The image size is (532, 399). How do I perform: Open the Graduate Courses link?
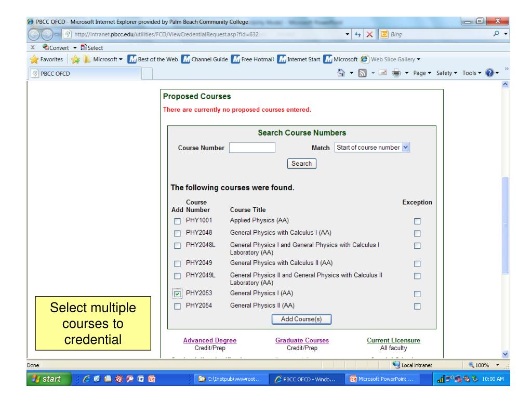pyautogui.click(x=302, y=340)
